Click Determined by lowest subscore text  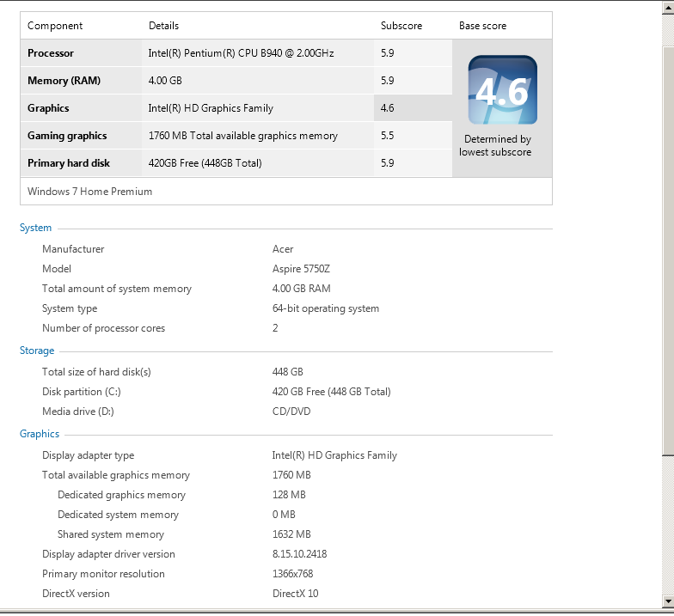(495, 146)
